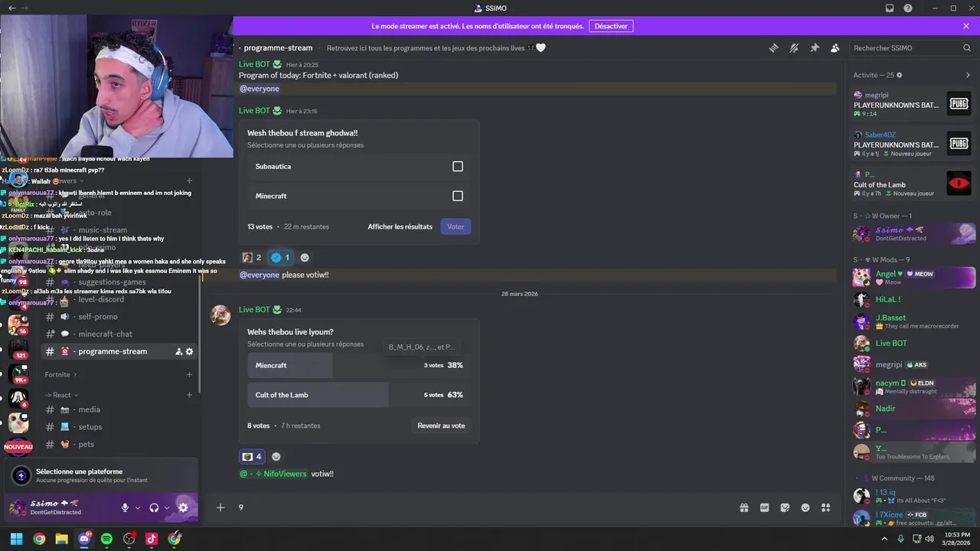980x551 pixels.
Task: Check the Subnautica poll option
Action: coord(457,166)
